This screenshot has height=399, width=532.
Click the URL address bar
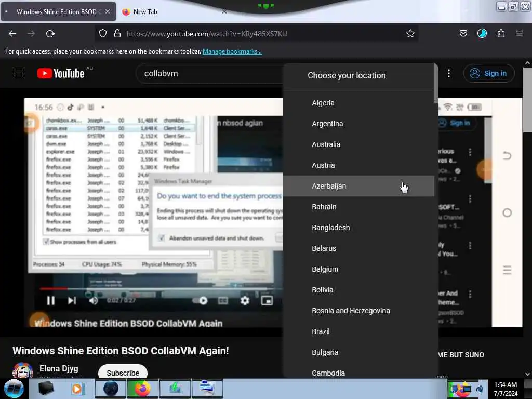[258, 34]
